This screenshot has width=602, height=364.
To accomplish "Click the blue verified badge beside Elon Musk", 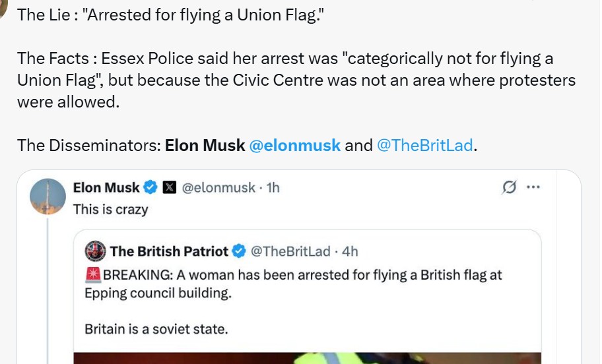I will coord(150,188).
